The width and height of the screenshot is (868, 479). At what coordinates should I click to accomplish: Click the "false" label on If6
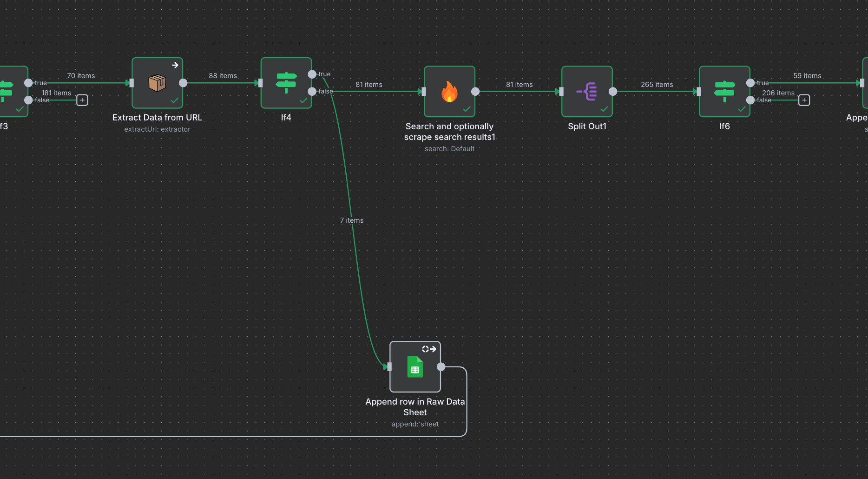pyautogui.click(x=764, y=100)
